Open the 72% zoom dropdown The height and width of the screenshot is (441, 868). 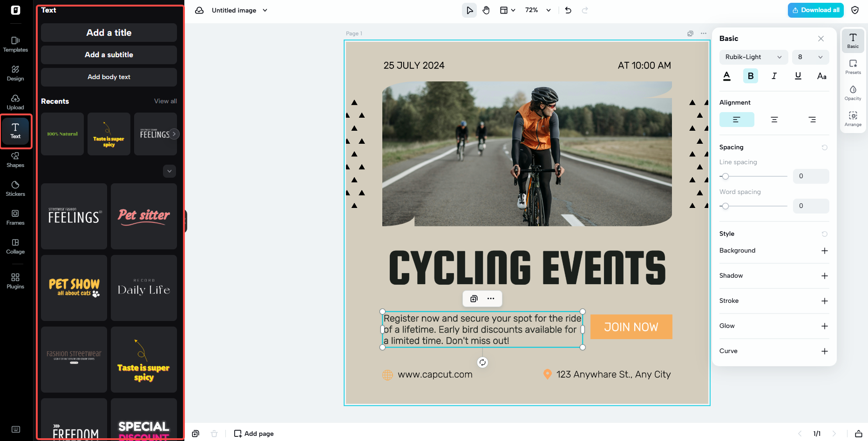click(538, 10)
